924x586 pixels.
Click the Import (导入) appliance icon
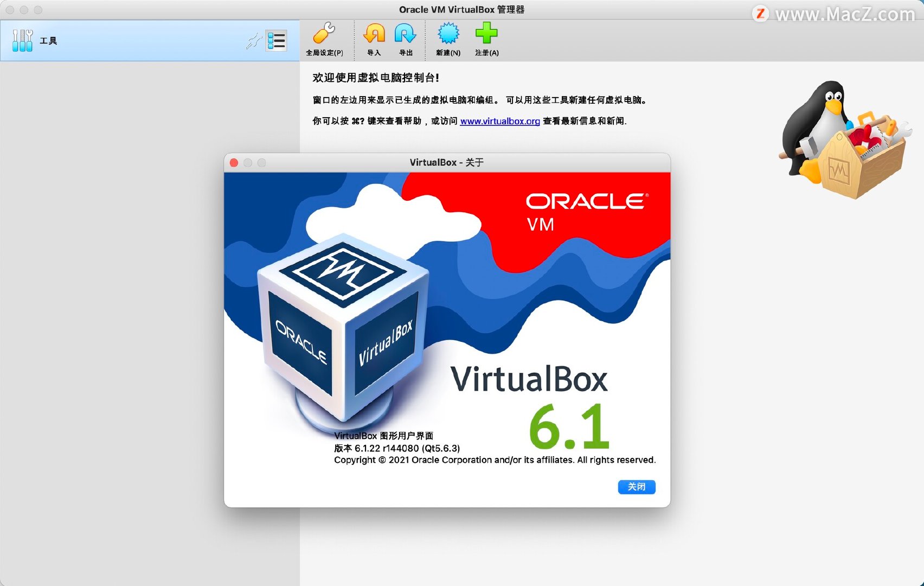tap(374, 34)
